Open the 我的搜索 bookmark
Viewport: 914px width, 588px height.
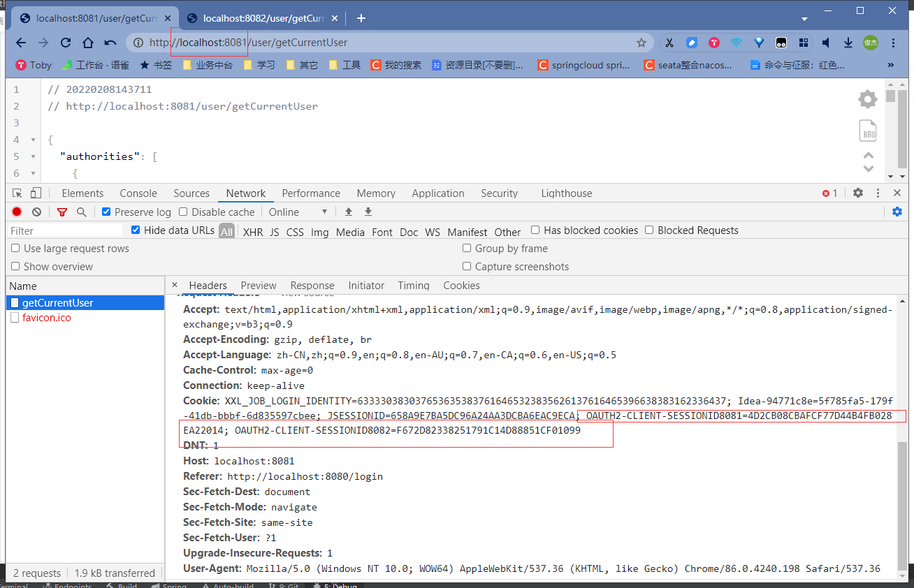[396, 65]
